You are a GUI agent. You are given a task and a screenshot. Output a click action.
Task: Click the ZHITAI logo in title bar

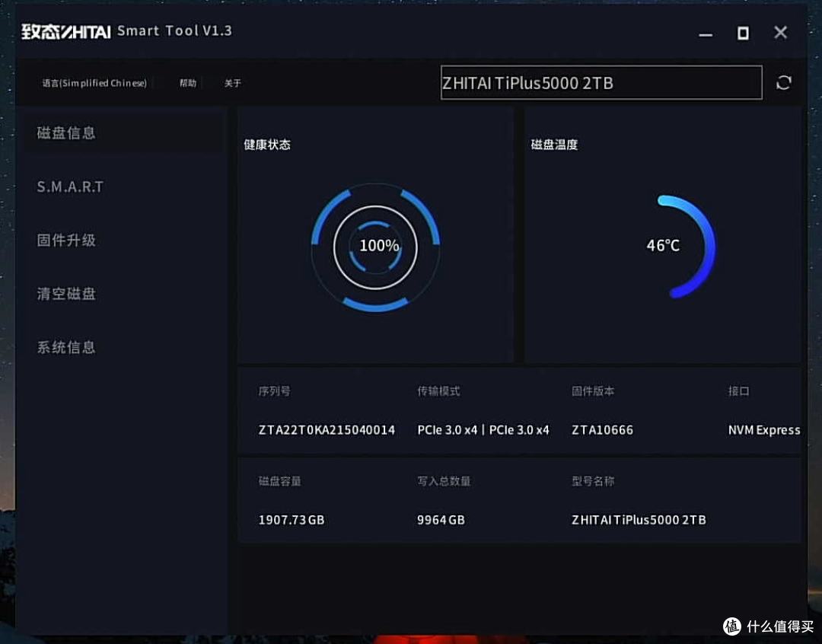point(65,31)
